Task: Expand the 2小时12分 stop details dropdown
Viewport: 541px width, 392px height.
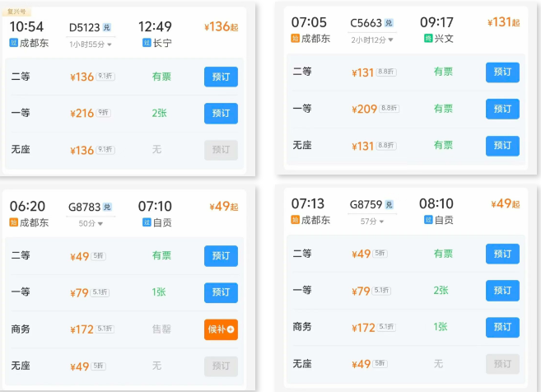Action: [372, 39]
